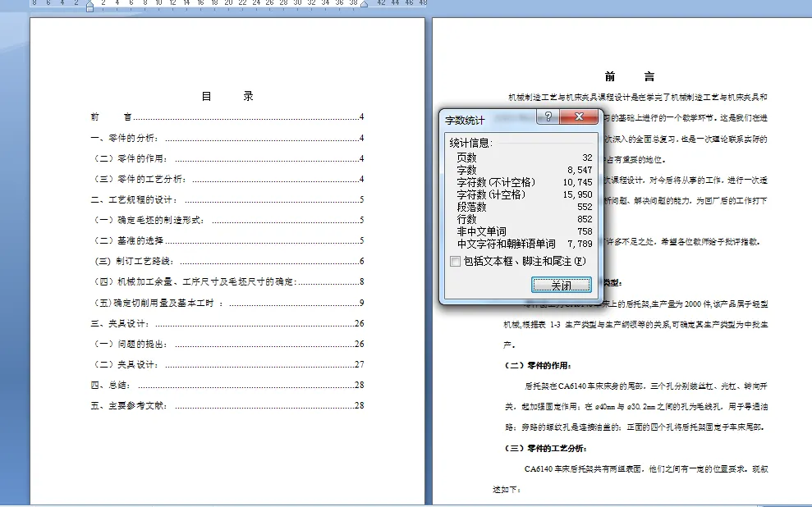Screen dimensions: 812x507
Task: Click the 字数统计 dialog title bar
Action: [484, 116]
